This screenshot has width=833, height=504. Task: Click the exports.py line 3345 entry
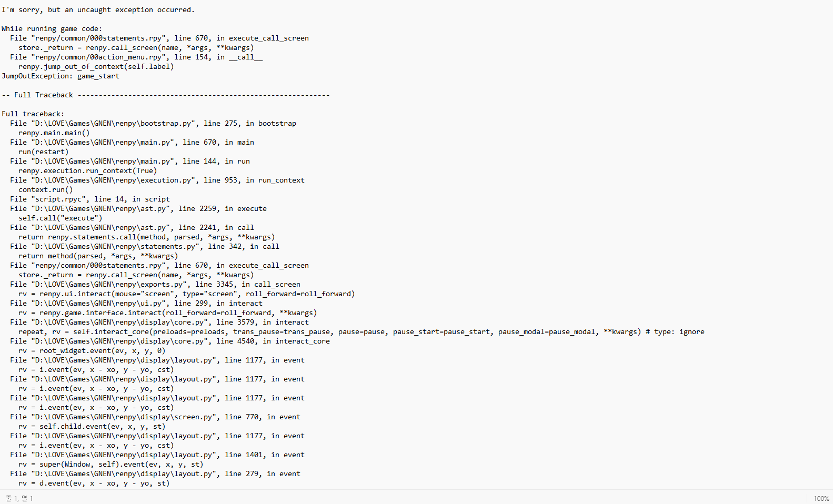click(x=155, y=285)
